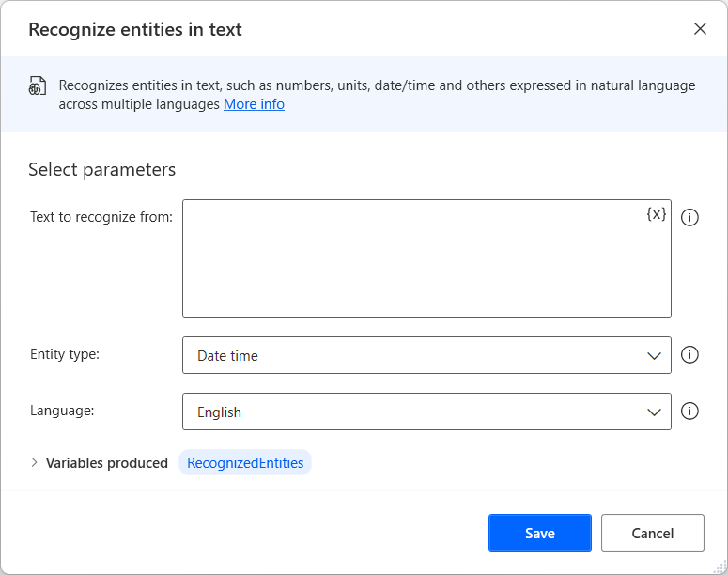Click the Recognize entities in text title
This screenshot has width=728, height=575.
pos(135,30)
